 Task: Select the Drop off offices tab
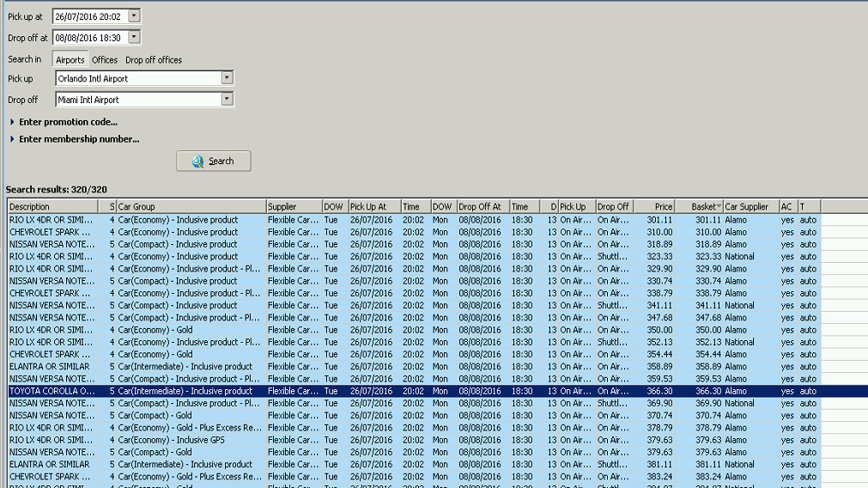tap(154, 60)
